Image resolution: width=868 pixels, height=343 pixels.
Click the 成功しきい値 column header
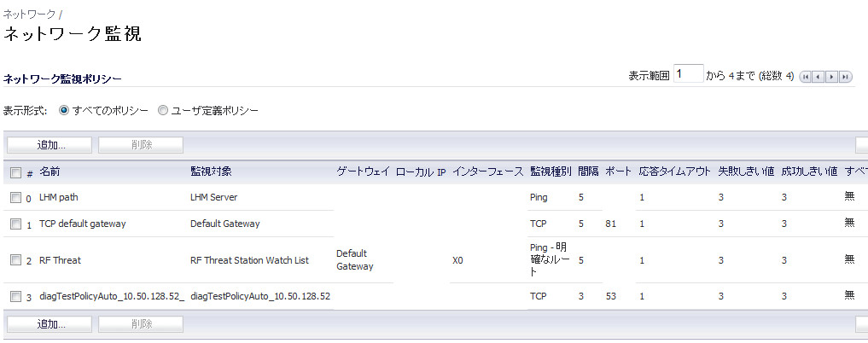[809, 172]
